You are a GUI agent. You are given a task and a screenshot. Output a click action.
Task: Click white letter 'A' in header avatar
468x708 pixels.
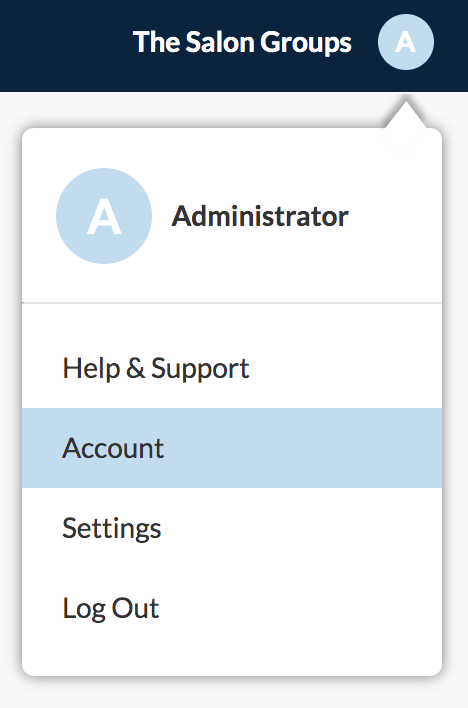coord(405,42)
